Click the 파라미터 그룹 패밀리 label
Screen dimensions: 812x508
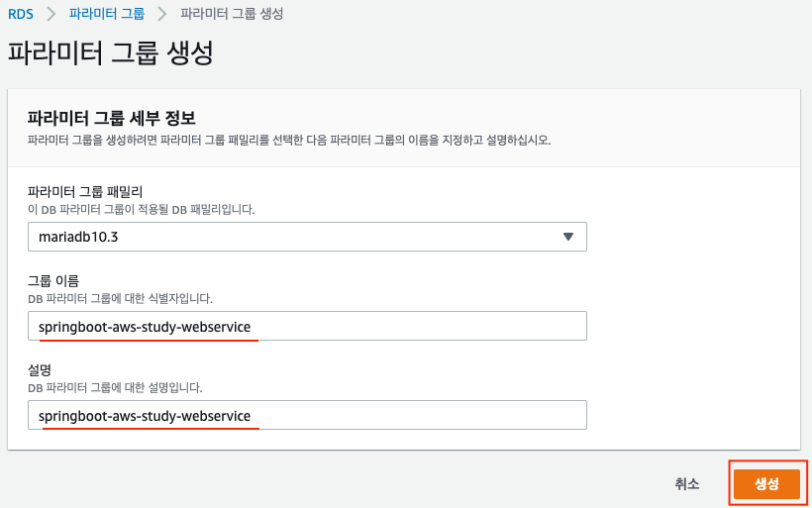tap(85, 191)
